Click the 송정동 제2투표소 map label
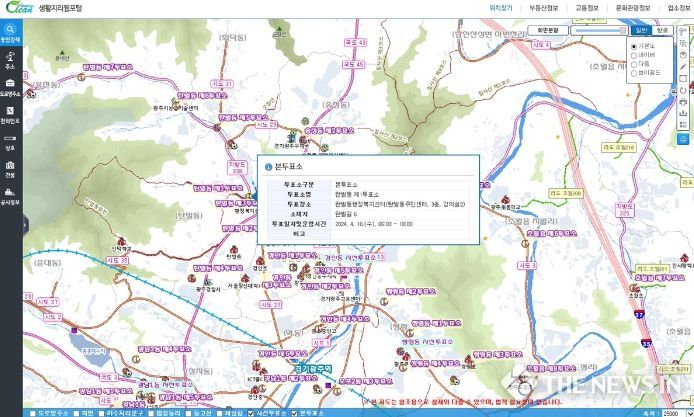This screenshot has height=417, width=694. [329, 131]
